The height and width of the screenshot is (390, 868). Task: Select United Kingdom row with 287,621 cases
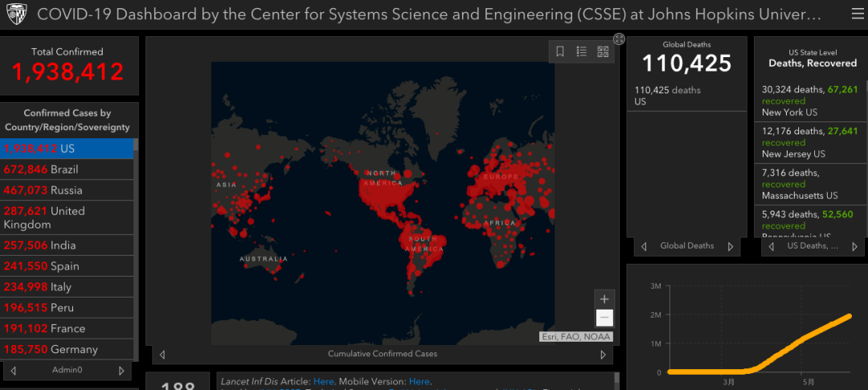[67, 218]
